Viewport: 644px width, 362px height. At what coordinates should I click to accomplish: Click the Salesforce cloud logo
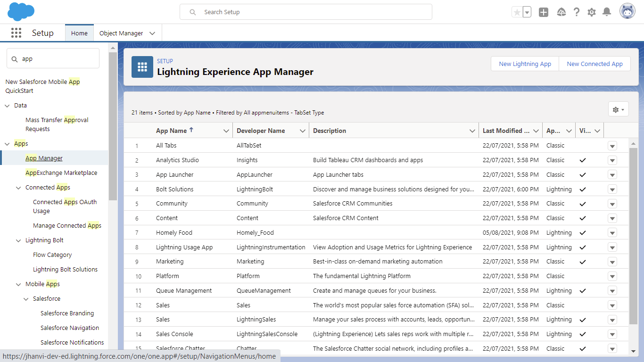[21, 12]
